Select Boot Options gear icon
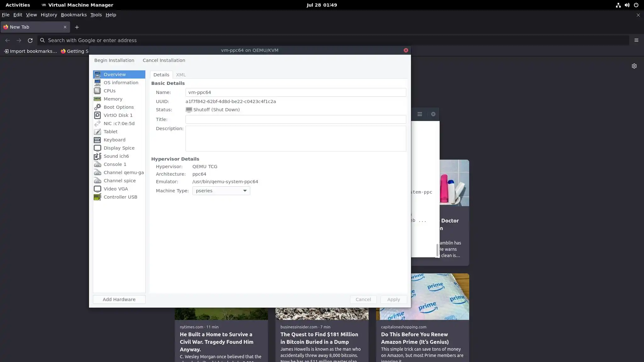The image size is (644, 362). coord(97,107)
